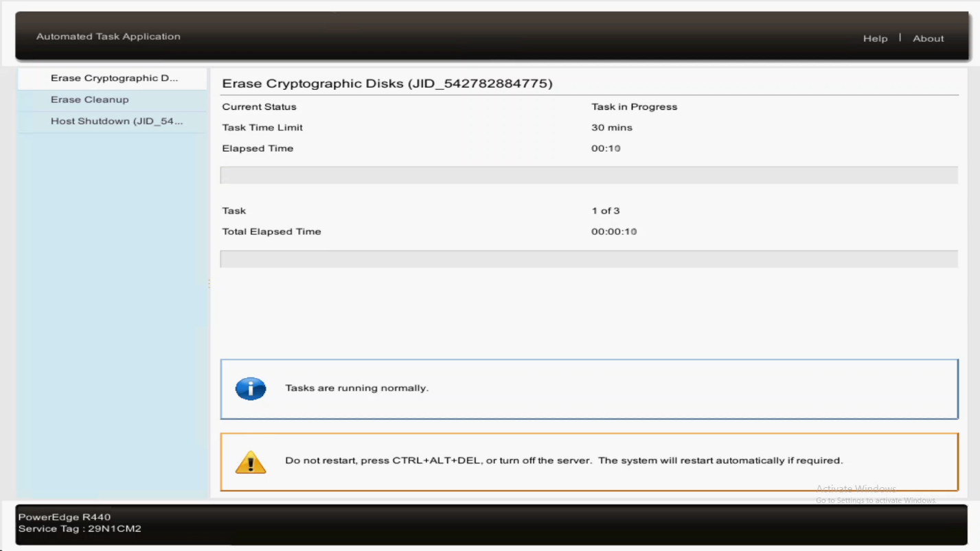Click the do not restart warning banner
The image size is (980, 551).
point(589,460)
